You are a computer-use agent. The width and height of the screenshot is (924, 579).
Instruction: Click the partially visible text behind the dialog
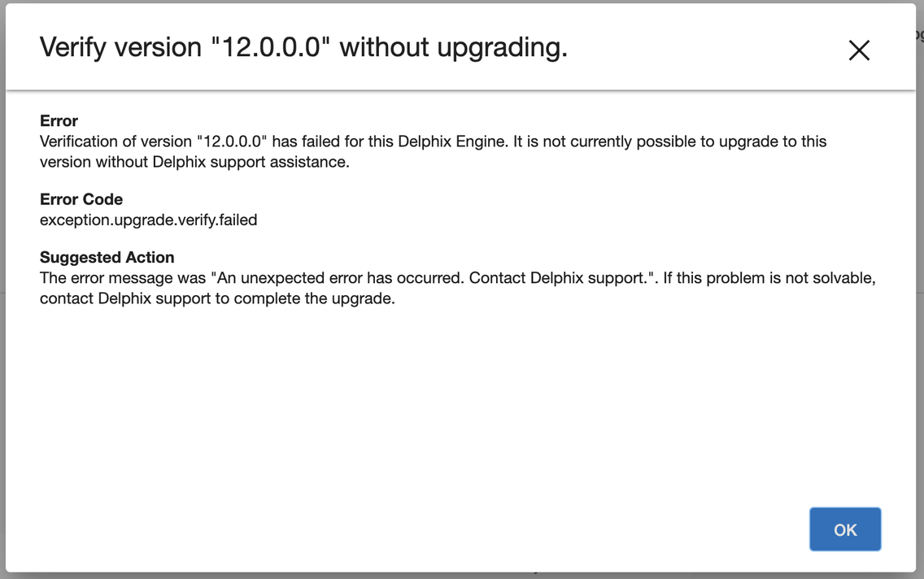[918, 34]
